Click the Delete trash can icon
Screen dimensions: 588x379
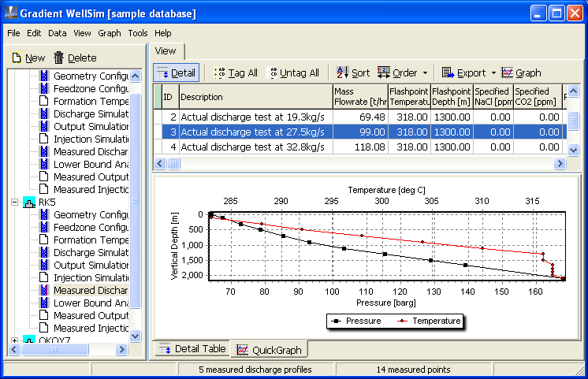tap(58, 58)
